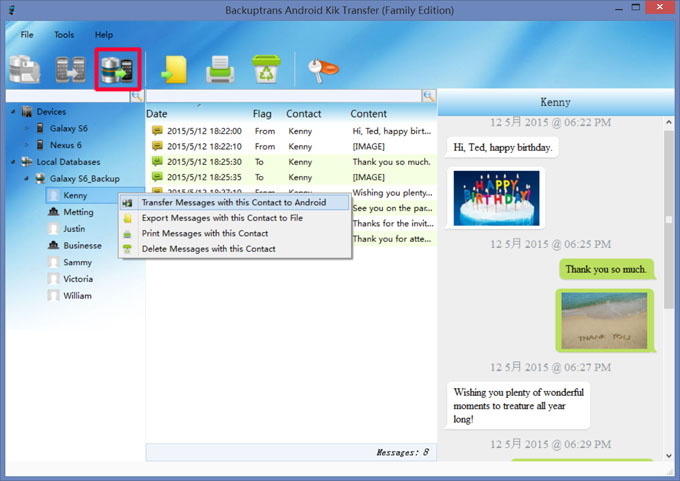Click the 'Messages: 8' status text
The width and height of the screenshot is (680, 481).
(x=402, y=452)
